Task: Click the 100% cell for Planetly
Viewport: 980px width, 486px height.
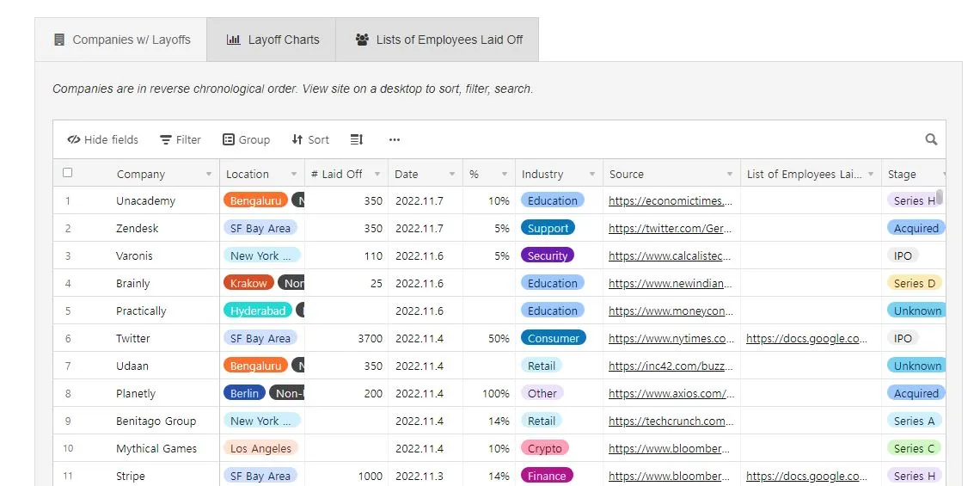Action: tap(489, 393)
